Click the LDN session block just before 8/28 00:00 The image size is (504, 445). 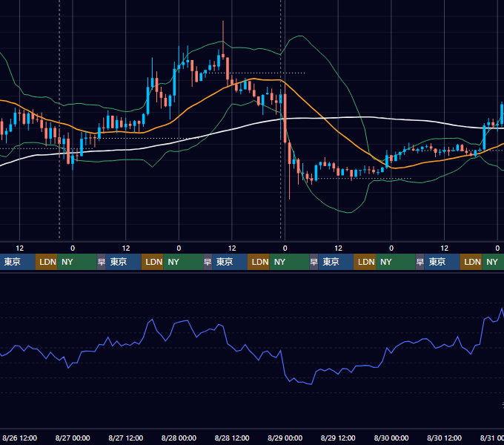coord(153,262)
